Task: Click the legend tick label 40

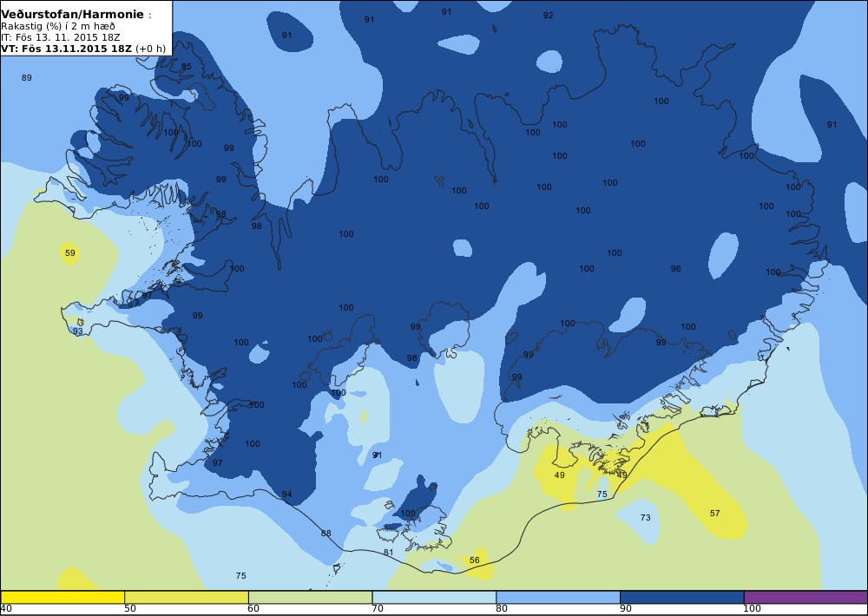Action: tap(6, 609)
